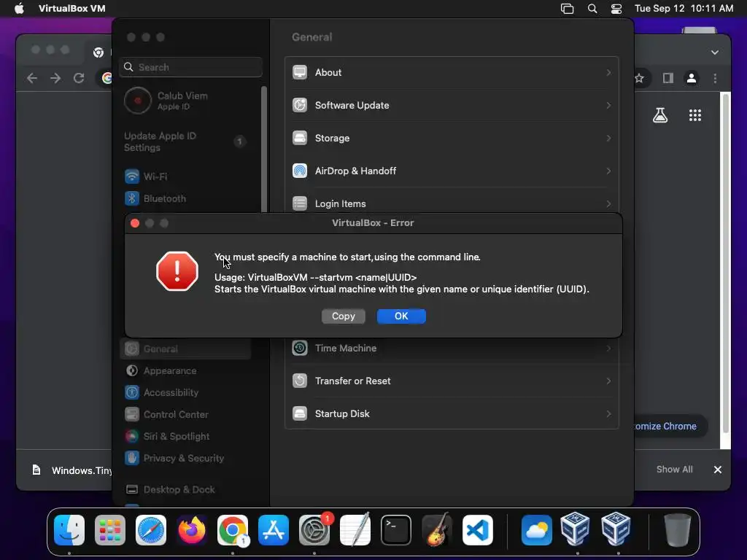Select the Storage icon in General
The height and width of the screenshot is (560, 747).
click(x=300, y=138)
